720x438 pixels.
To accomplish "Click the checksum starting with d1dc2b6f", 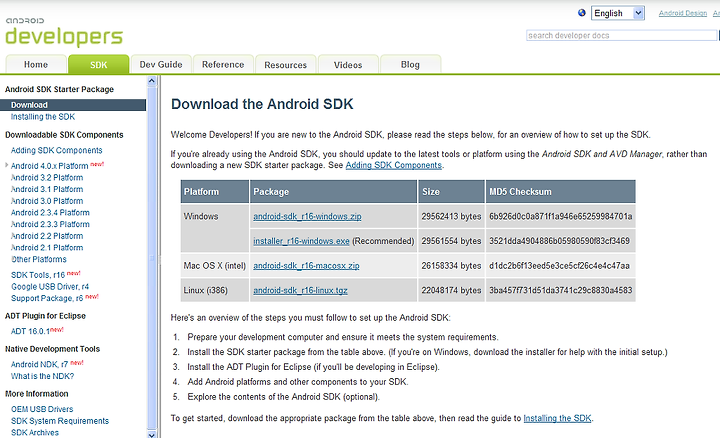I will pos(561,266).
